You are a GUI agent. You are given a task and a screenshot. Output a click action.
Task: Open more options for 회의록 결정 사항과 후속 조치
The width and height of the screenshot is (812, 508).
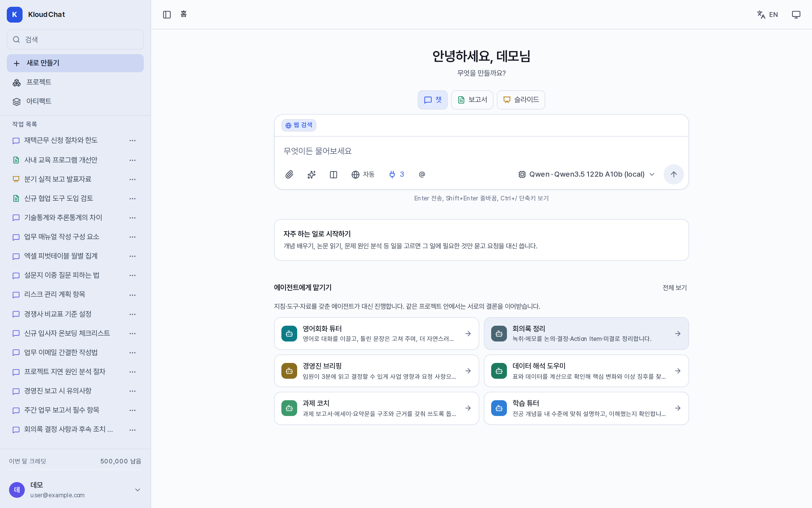pyautogui.click(x=133, y=430)
